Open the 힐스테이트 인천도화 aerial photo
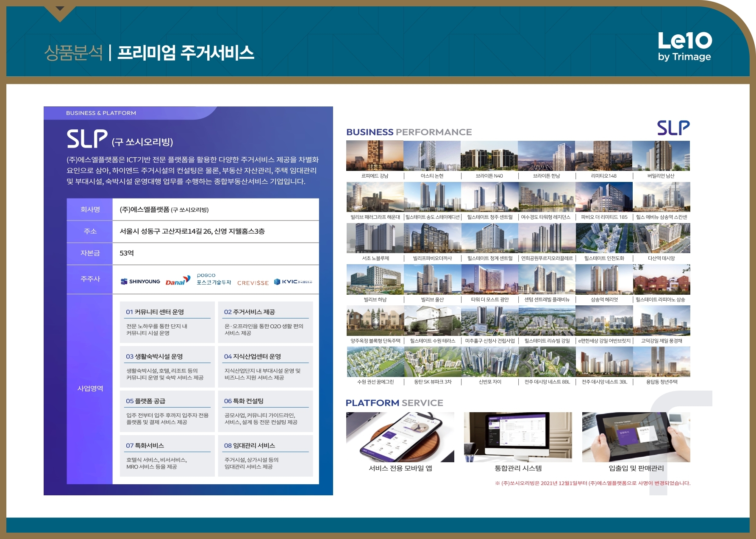756x539 pixels. [604, 238]
